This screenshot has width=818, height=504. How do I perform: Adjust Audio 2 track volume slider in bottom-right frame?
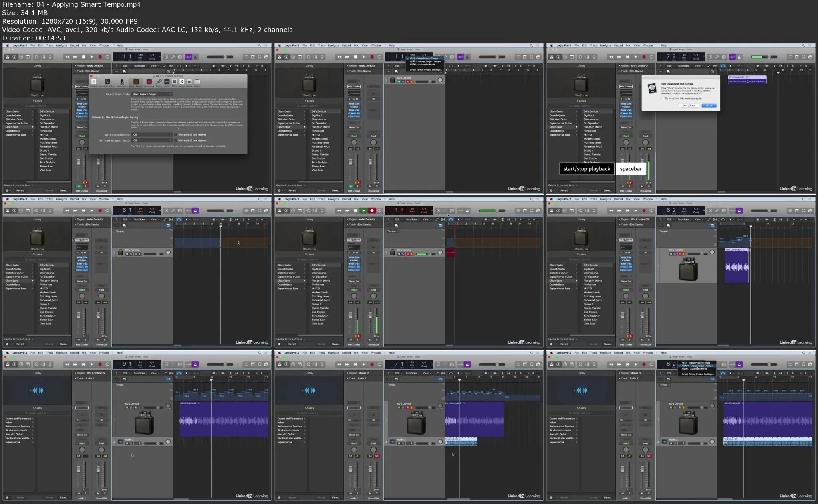[698, 443]
